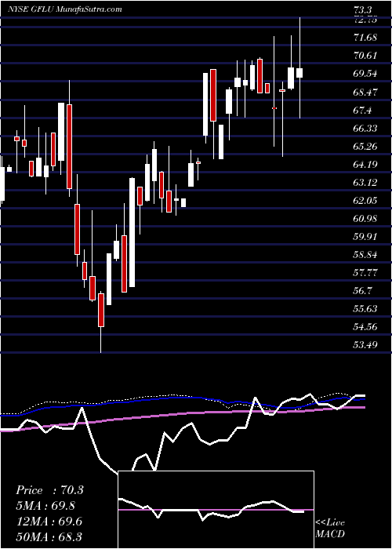This screenshot has width=392, height=549.
Task: Select the 63.12 price axis label
Action: 365,183
